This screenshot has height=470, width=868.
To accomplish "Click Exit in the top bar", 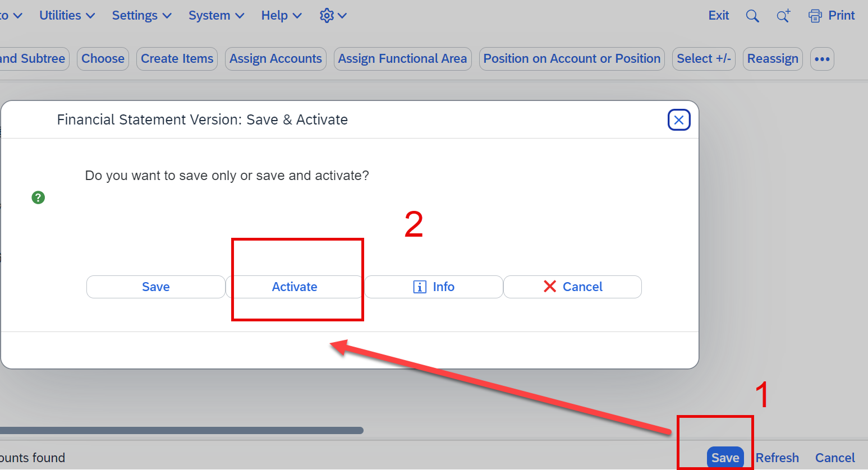I will tap(719, 16).
